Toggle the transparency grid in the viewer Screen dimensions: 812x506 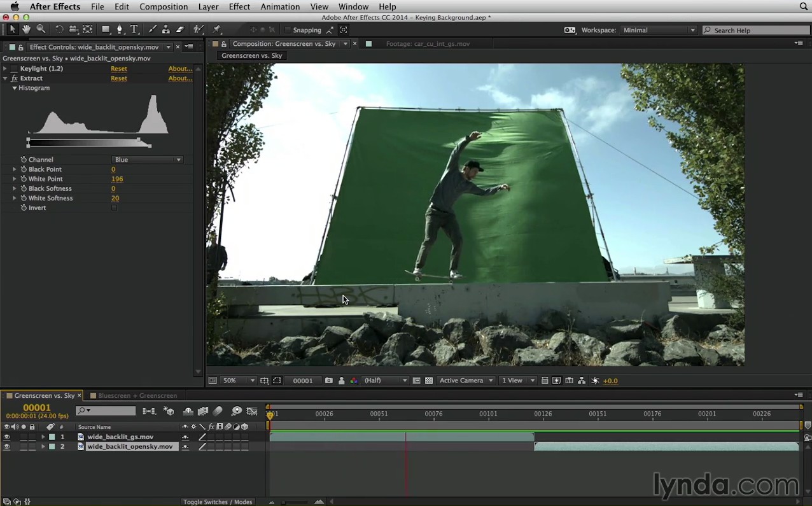(x=429, y=381)
